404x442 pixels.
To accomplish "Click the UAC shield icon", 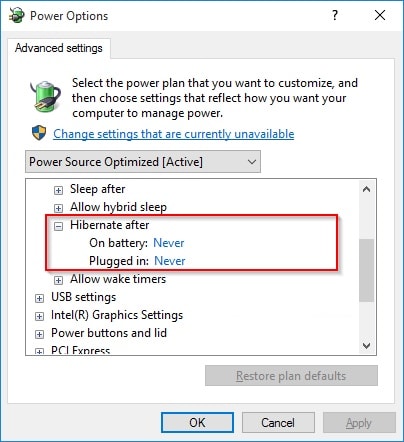I will tap(39, 133).
